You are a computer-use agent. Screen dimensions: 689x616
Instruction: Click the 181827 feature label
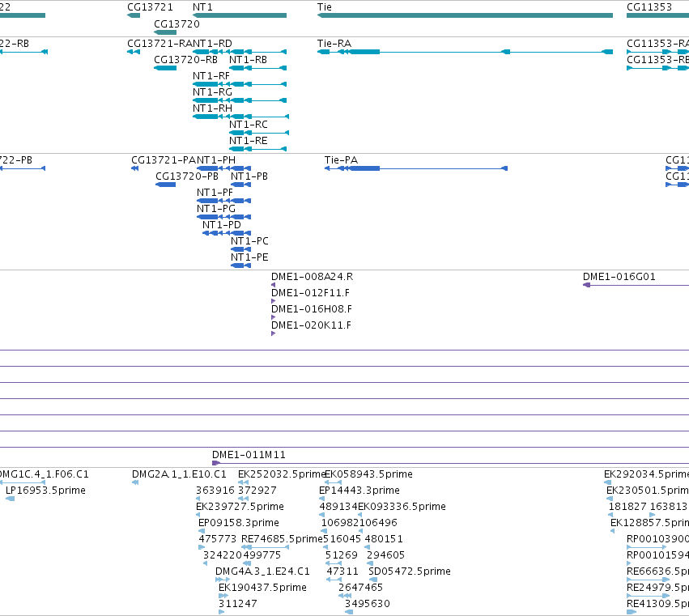[x=627, y=507]
